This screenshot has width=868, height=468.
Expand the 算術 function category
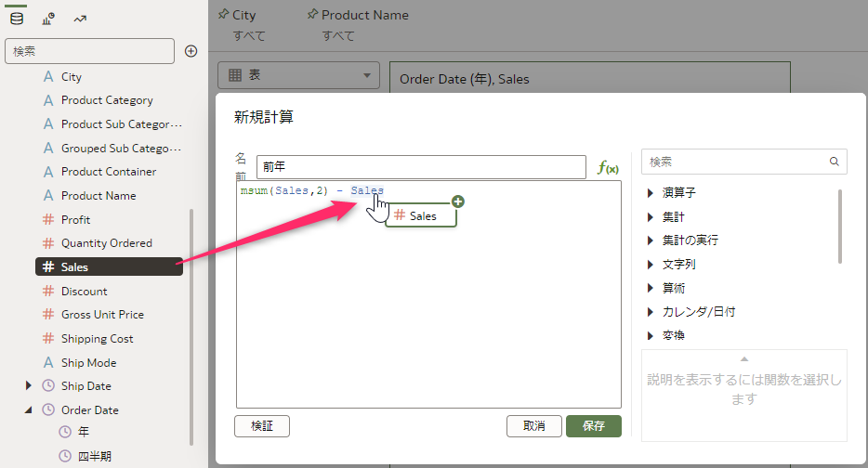pos(651,288)
